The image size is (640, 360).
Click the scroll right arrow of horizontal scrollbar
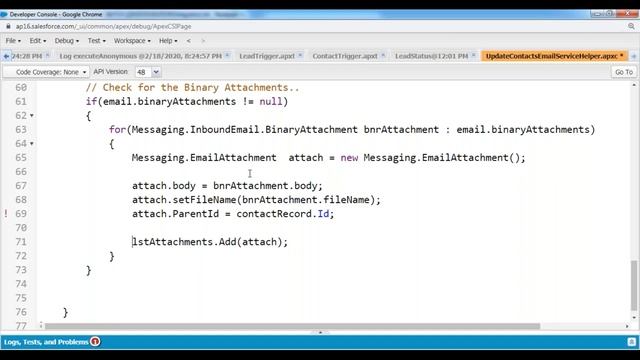coord(627,326)
